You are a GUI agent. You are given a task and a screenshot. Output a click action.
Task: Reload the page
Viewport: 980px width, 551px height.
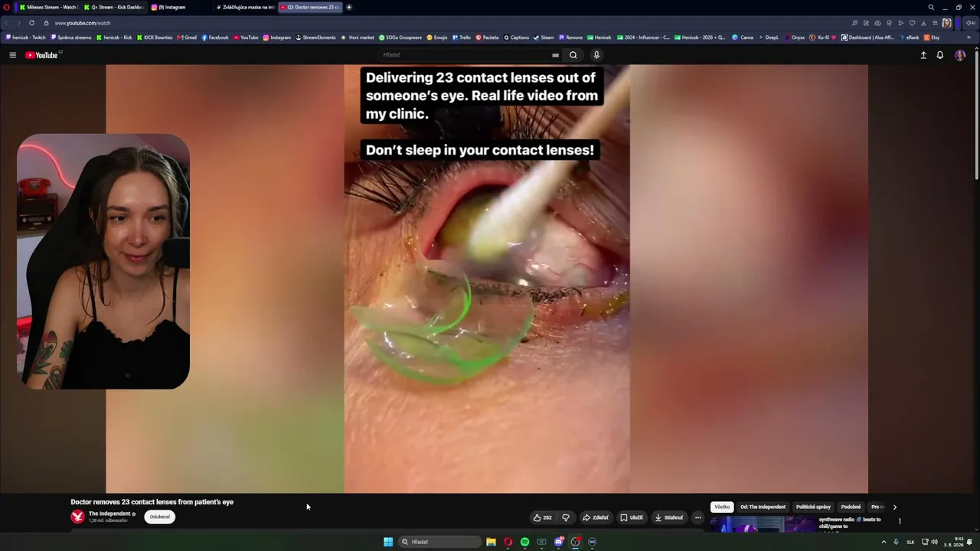click(x=31, y=23)
